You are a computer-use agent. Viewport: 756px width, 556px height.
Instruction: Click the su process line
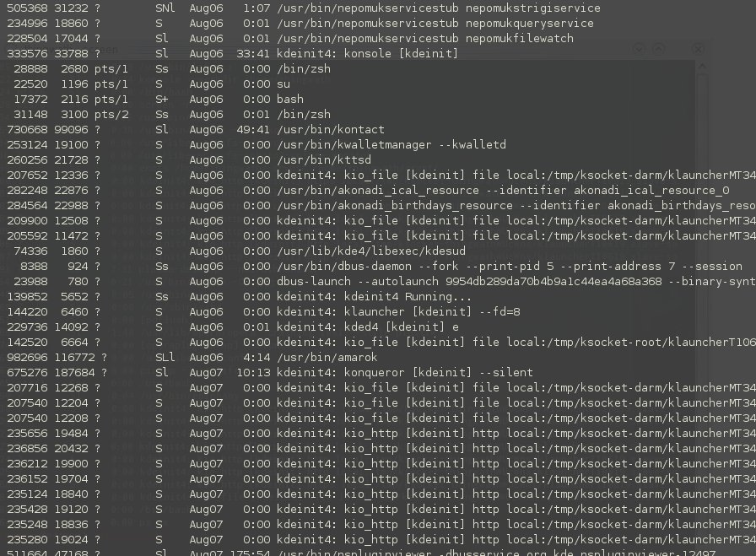coord(148,84)
